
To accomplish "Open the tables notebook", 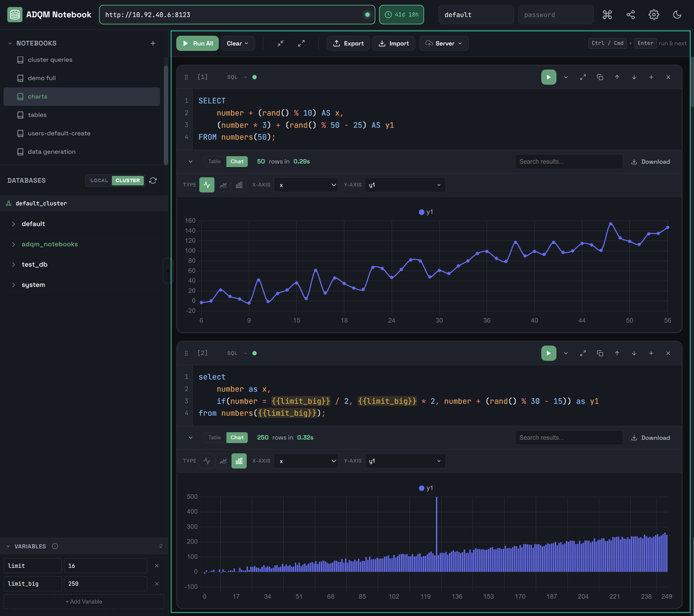I will coord(37,115).
